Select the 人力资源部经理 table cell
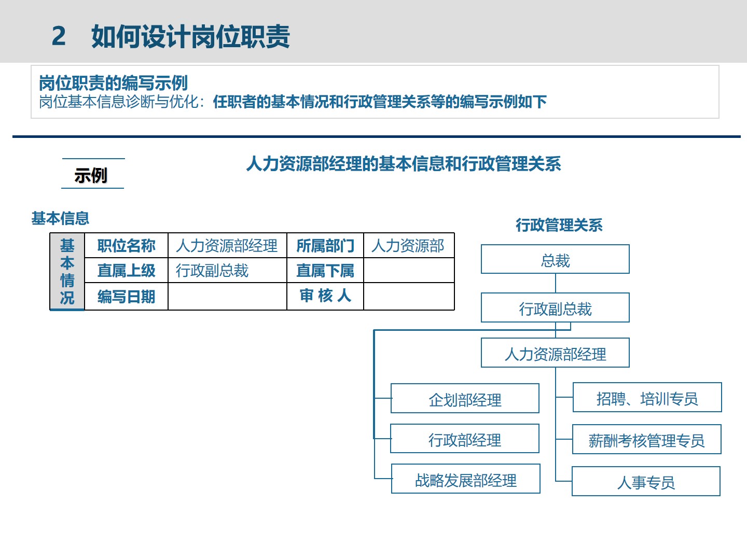The width and height of the screenshot is (747, 560). pyautogui.click(x=227, y=245)
